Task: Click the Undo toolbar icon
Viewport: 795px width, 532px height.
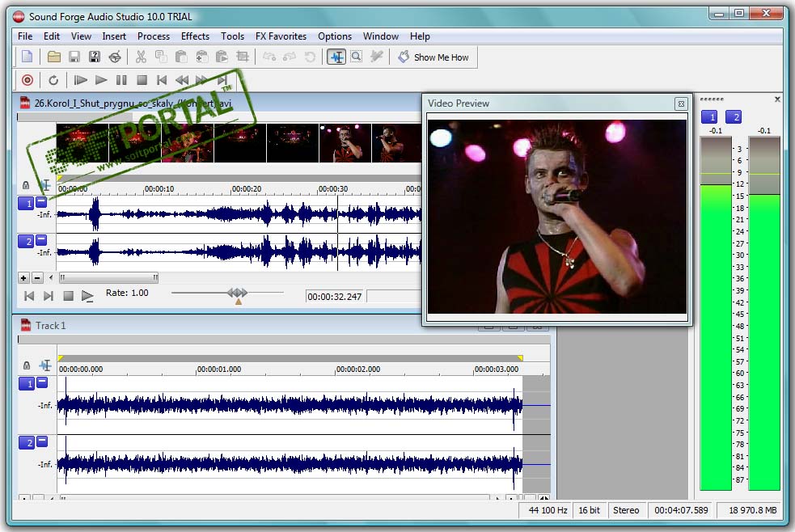Action: coord(269,57)
